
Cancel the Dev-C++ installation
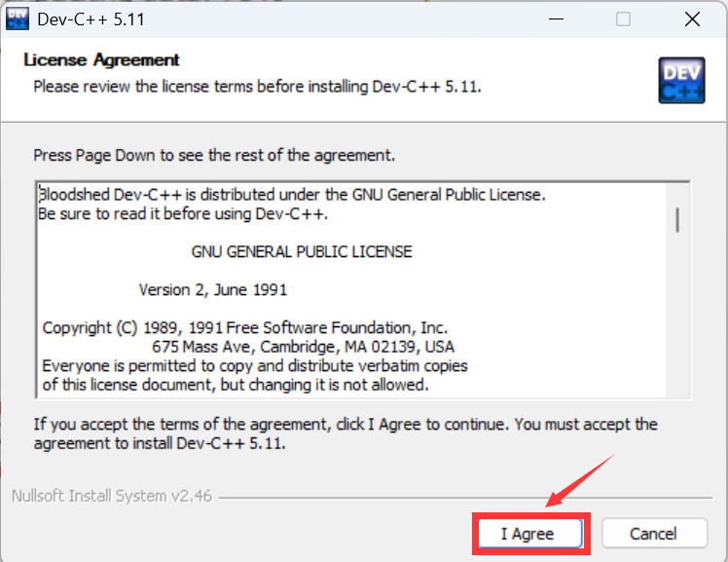654,534
